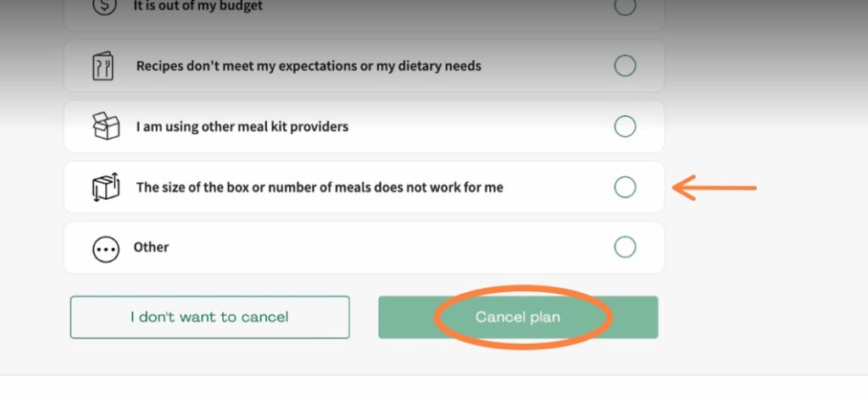Image resolution: width=868 pixels, height=404 pixels.
Task: Click the open box meal kit icon
Action: pos(105,127)
